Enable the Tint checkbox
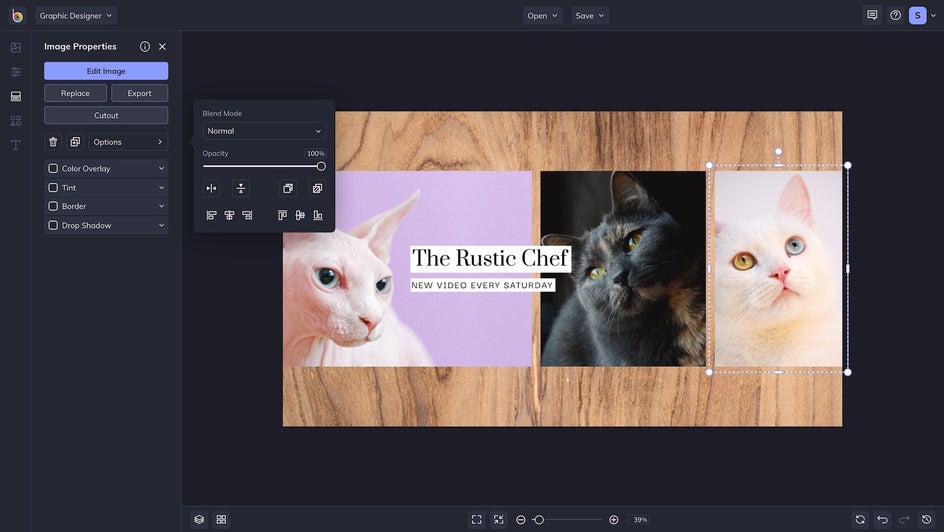944x532 pixels. pyautogui.click(x=53, y=188)
